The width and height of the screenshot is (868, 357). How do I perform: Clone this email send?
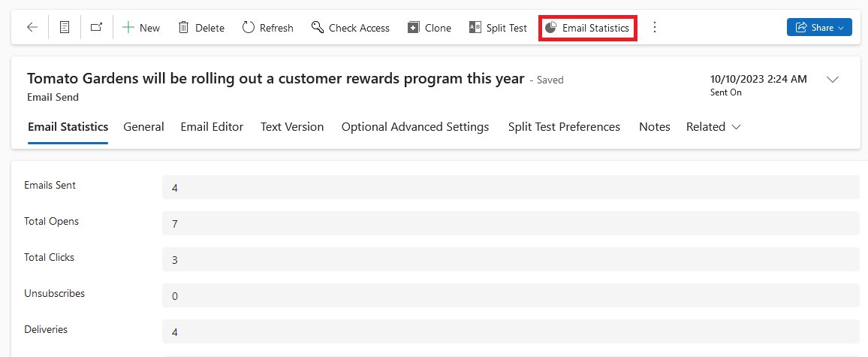tap(429, 27)
